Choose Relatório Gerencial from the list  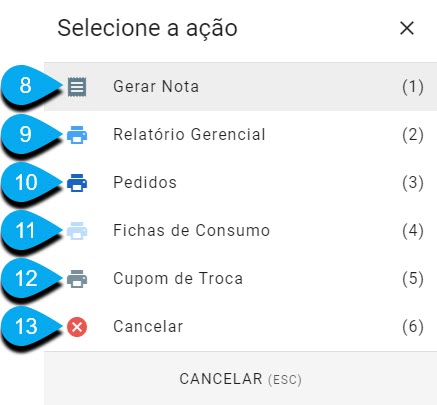[x=240, y=135]
